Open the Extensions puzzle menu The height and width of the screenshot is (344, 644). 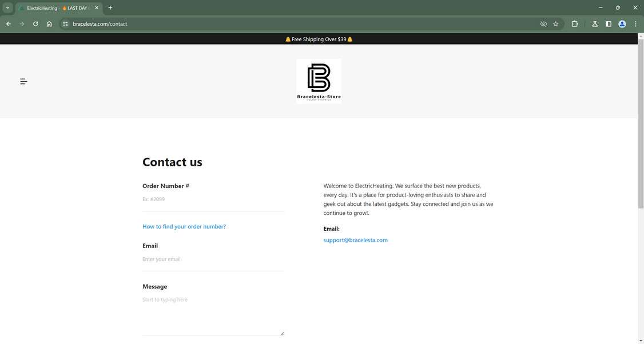574,24
